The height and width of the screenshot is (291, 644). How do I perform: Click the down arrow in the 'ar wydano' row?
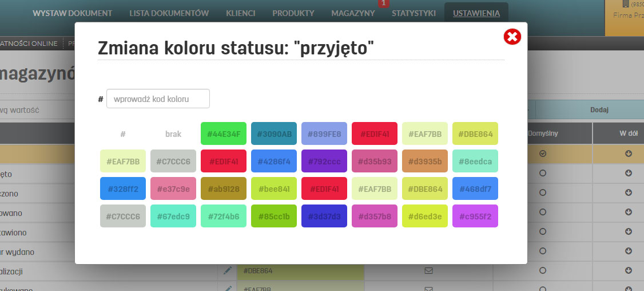[629, 251]
